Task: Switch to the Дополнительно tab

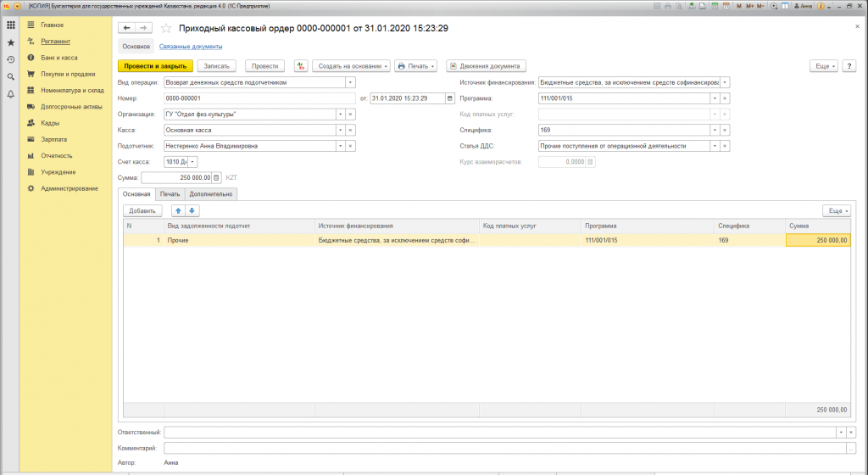Action: click(211, 194)
